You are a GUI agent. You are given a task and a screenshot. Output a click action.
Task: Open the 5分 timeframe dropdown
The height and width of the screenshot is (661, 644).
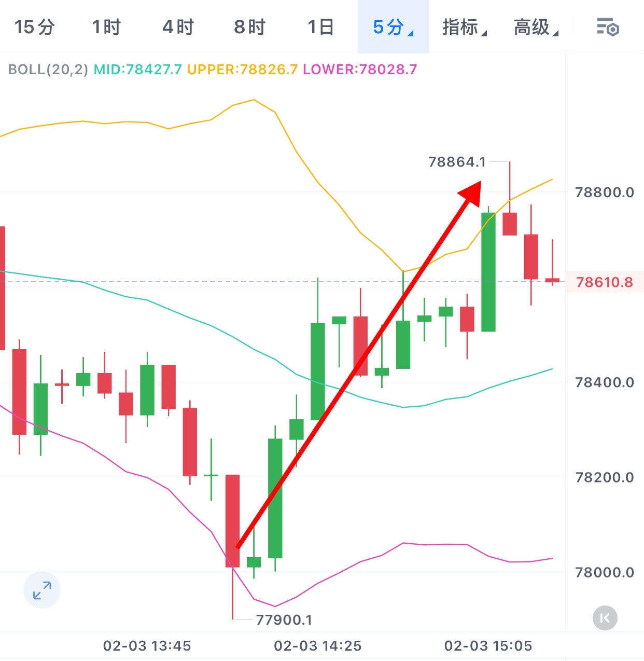(393, 27)
